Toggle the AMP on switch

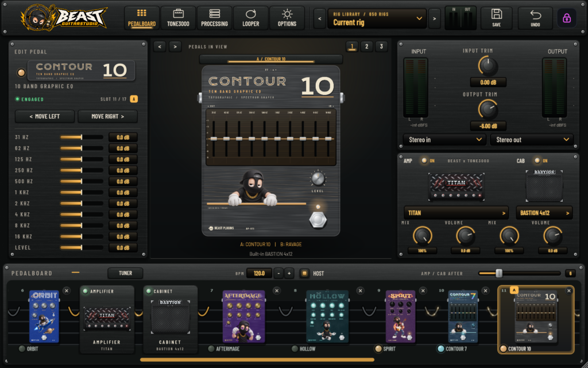pos(424,161)
